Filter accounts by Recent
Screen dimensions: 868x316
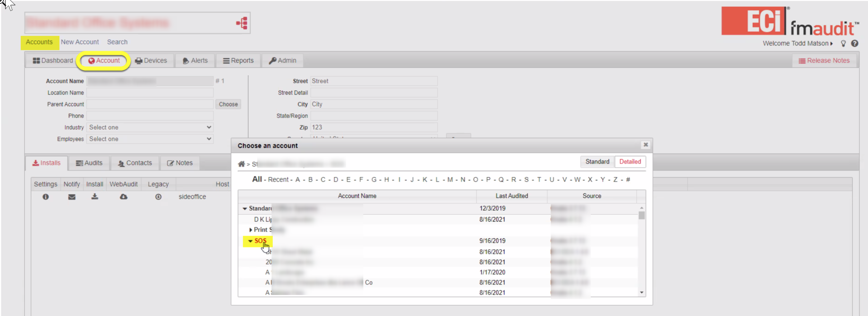pyautogui.click(x=278, y=180)
